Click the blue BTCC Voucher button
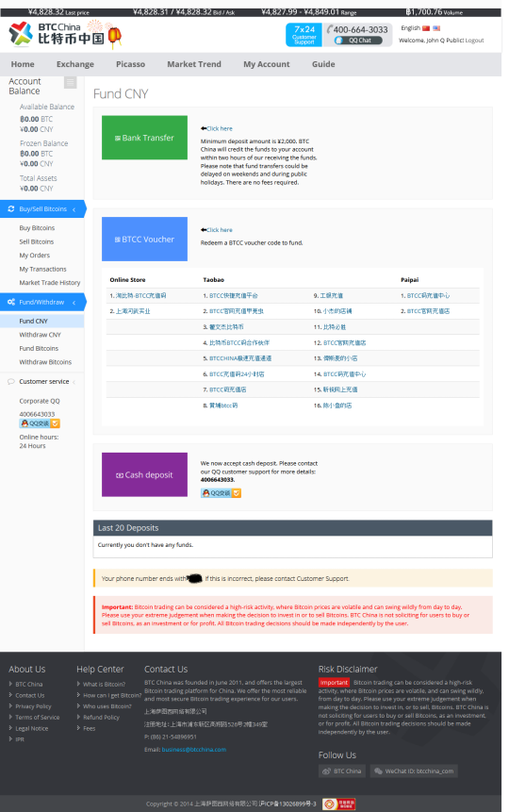Image resolution: width=509 pixels, height=812 pixels. click(144, 239)
